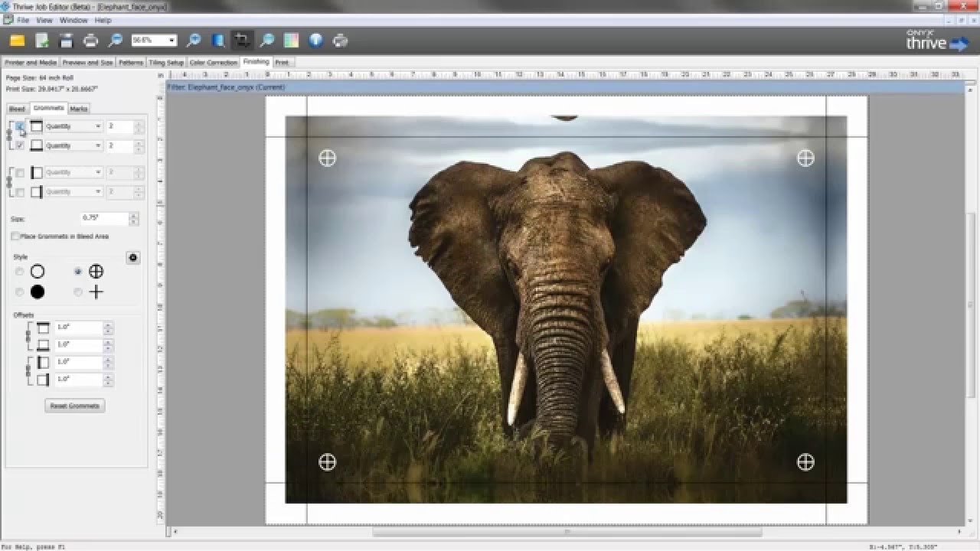This screenshot has width=980, height=551.
Task: Click the last printer icon in the toolbar
Action: point(341,41)
